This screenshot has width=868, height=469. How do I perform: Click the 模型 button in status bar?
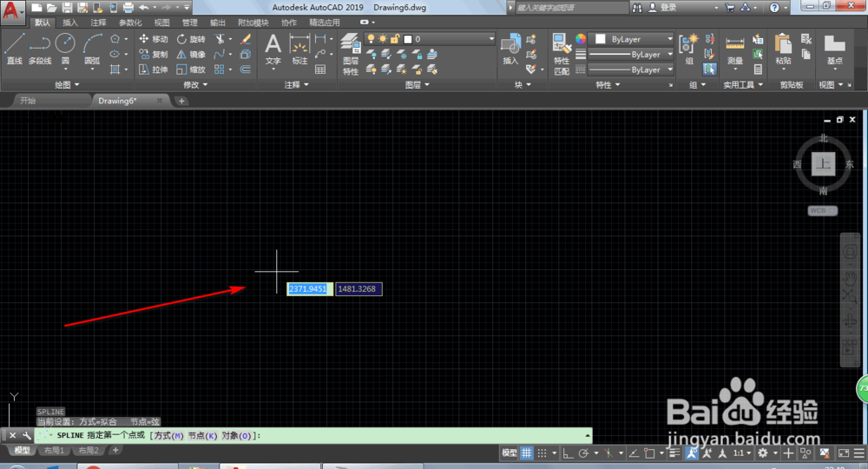tap(510, 453)
